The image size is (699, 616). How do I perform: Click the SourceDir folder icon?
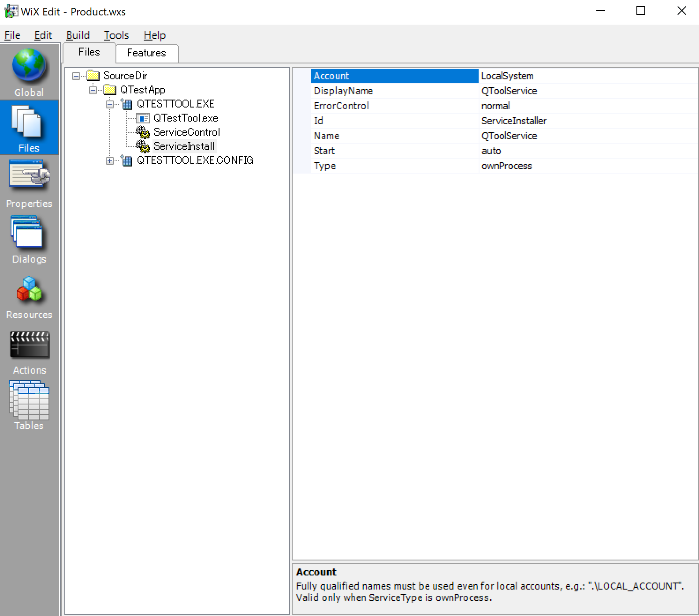click(x=93, y=76)
